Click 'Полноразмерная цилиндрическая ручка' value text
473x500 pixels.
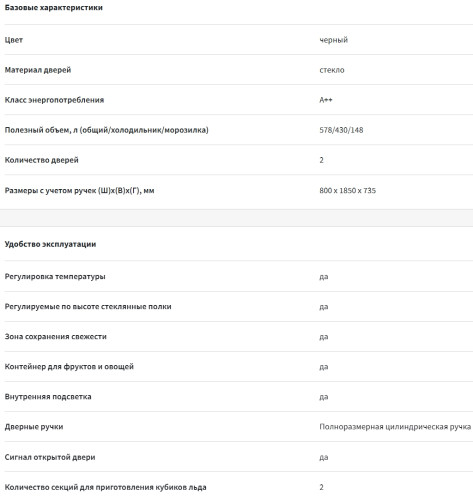395,427
